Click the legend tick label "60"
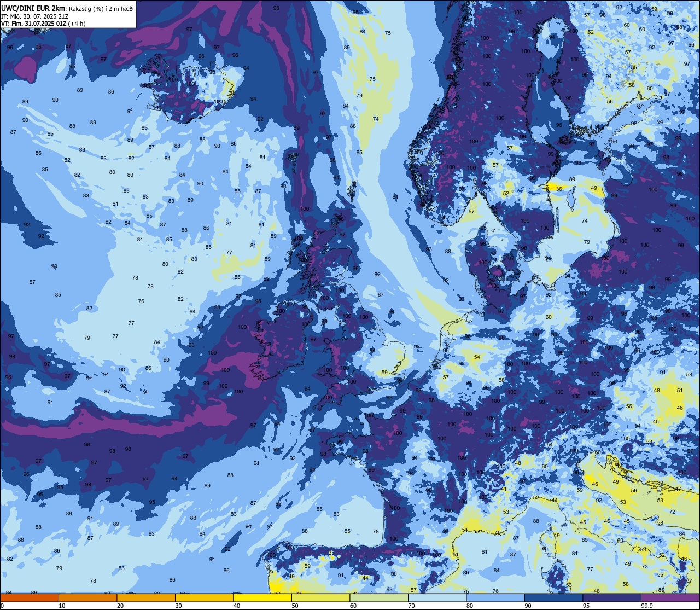Screen dimensions: 700x610 click(353, 606)
